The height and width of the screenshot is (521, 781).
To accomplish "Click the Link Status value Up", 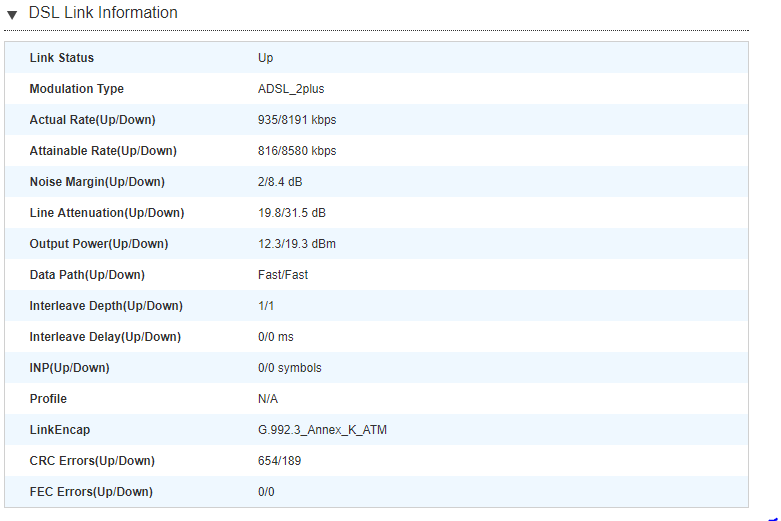I will pos(265,58).
